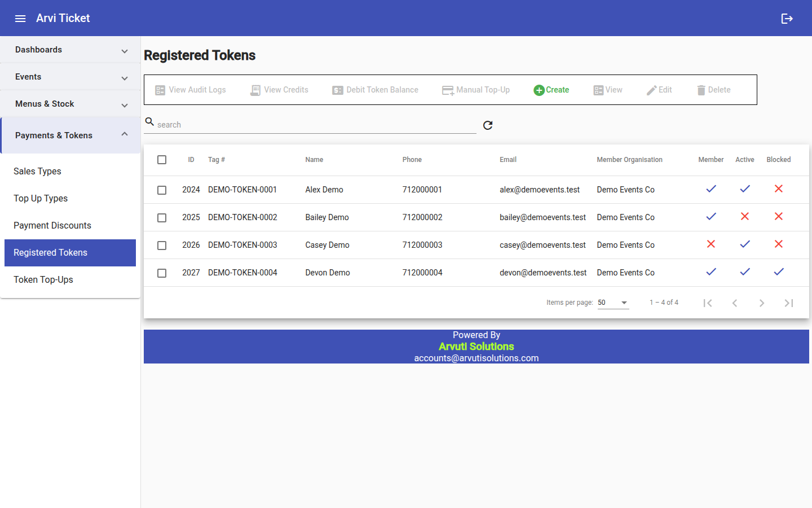Click the search magnifier icon
This screenshot has height=508, width=812.
(149, 121)
